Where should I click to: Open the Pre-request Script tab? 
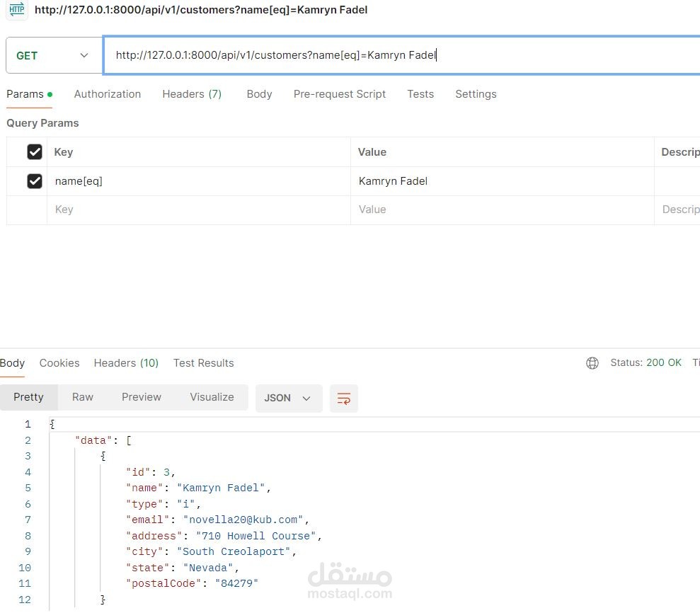coord(340,94)
